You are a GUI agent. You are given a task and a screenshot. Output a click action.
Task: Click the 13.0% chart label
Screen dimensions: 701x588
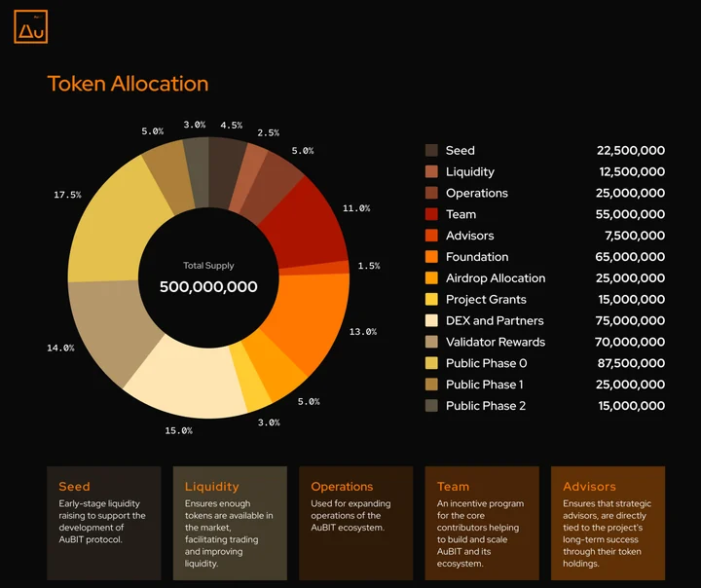(x=362, y=331)
